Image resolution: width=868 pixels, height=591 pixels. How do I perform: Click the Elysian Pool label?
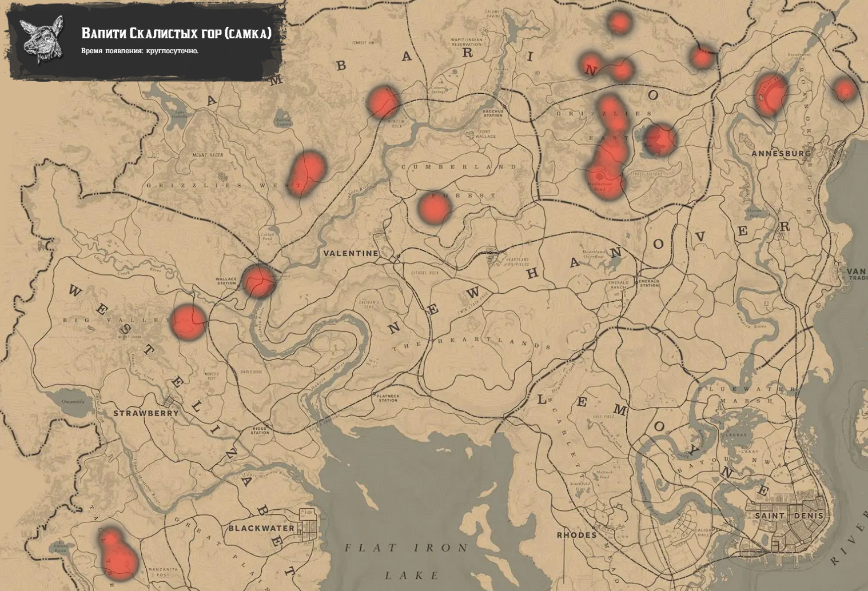pos(755,213)
